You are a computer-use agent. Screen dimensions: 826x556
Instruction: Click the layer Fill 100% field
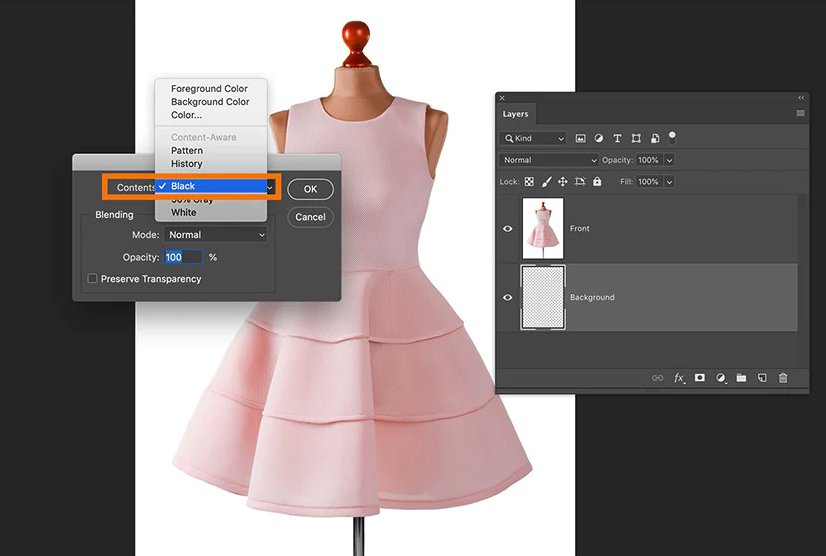pos(649,182)
